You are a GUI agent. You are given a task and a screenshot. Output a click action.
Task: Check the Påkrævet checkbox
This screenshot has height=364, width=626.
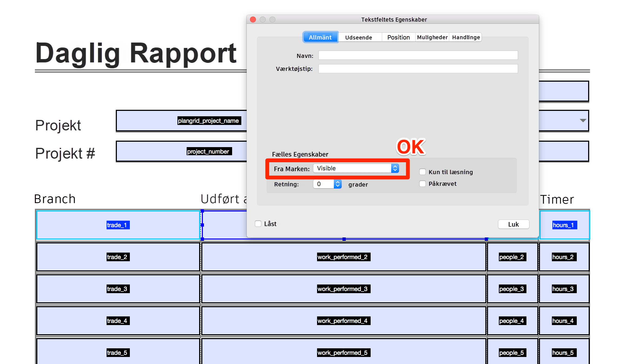pos(423,184)
